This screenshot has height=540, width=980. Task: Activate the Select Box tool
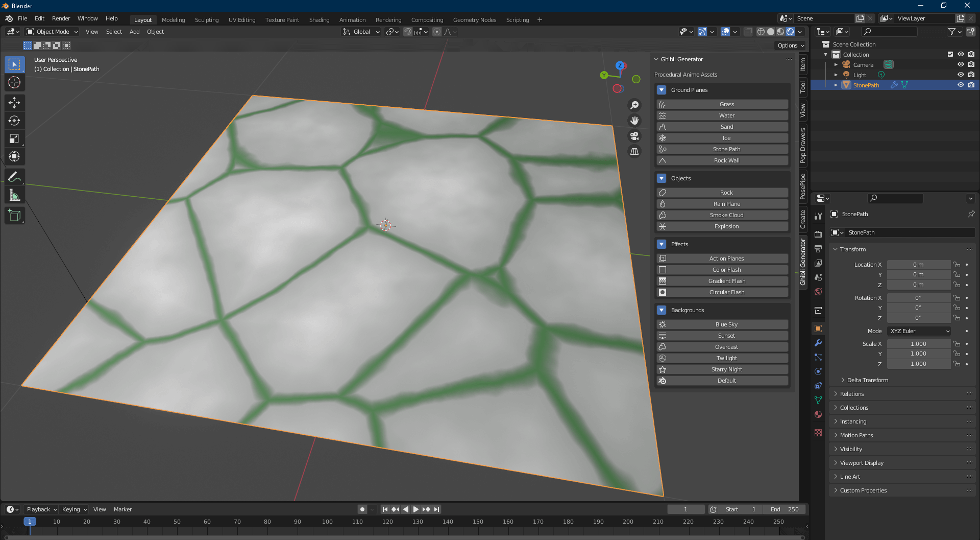14,64
